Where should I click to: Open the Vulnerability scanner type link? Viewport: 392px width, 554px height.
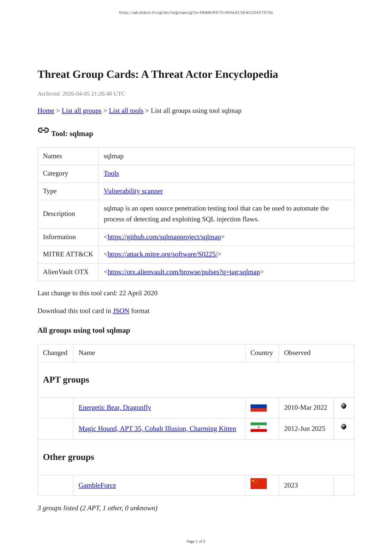[133, 191]
